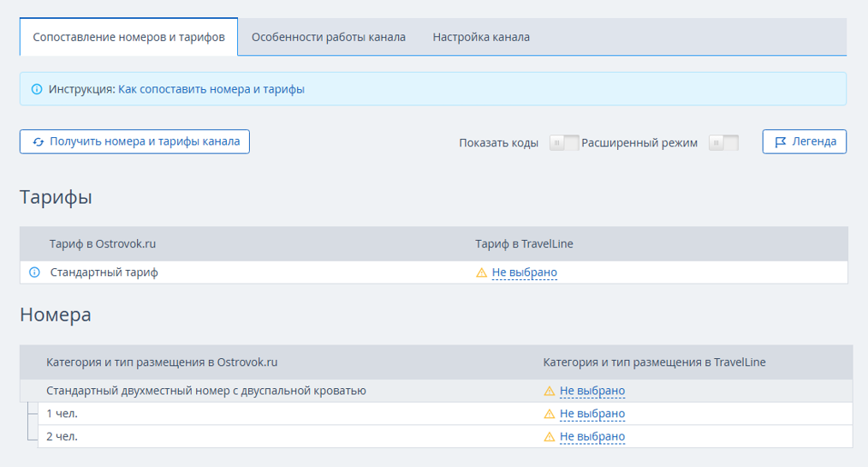Open the Как сопоставить номера и тарифы link

click(211, 89)
